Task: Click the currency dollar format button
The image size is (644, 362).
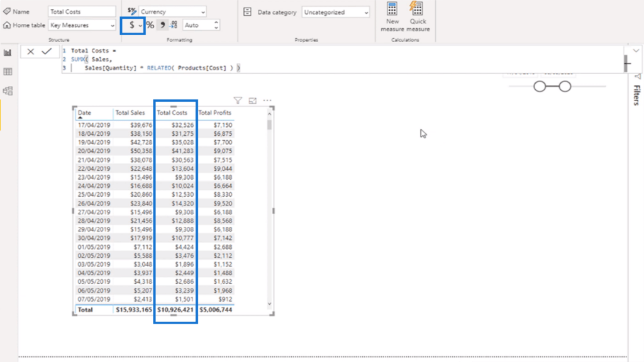Action: coord(131,25)
